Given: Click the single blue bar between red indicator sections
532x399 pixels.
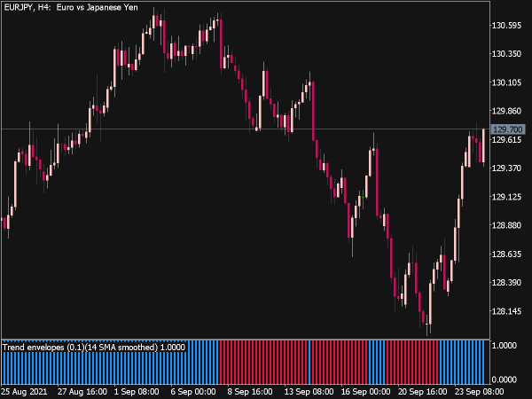Looking at the screenshot, I should (x=309, y=363).
